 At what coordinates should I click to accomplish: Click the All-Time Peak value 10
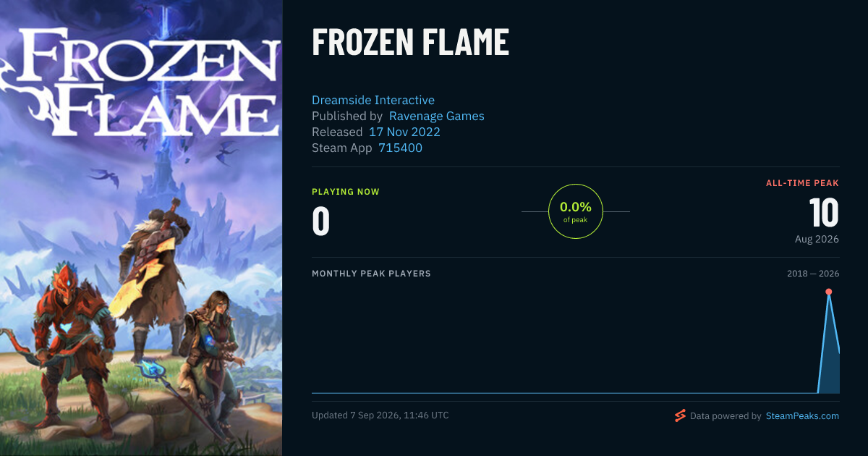click(x=824, y=213)
